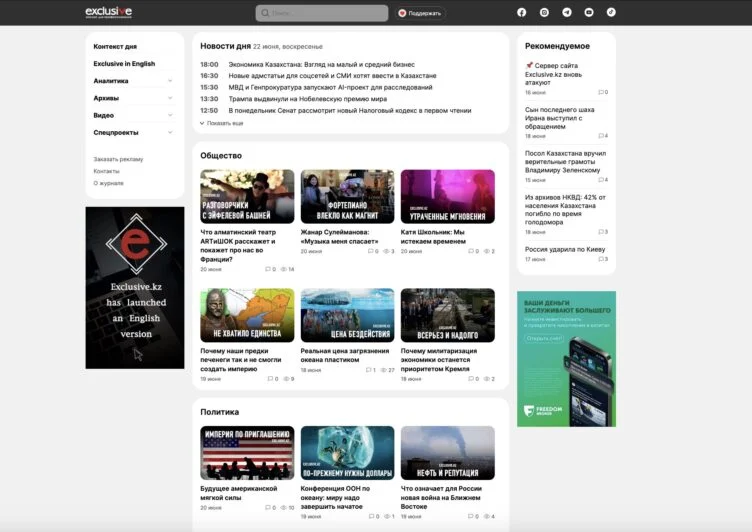Open Общество section heading
The height and width of the screenshot is (532, 752).
click(x=221, y=155)
